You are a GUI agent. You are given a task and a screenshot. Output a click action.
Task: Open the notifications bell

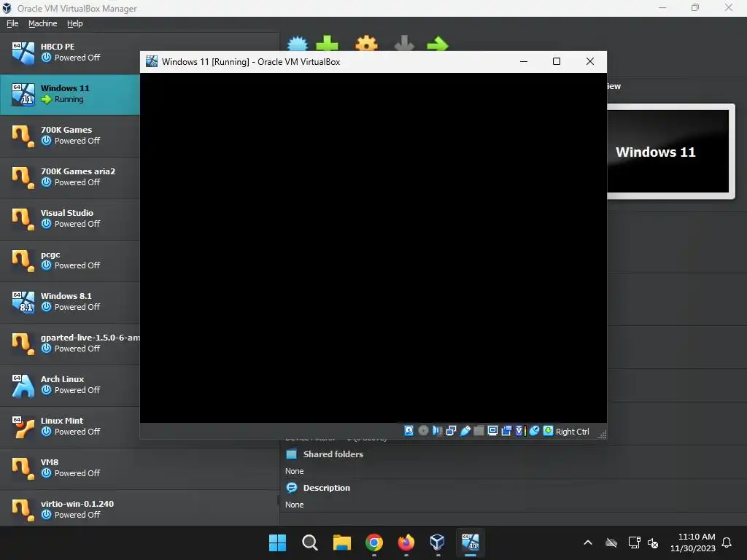pyautogui.click(x=727, y=542)
